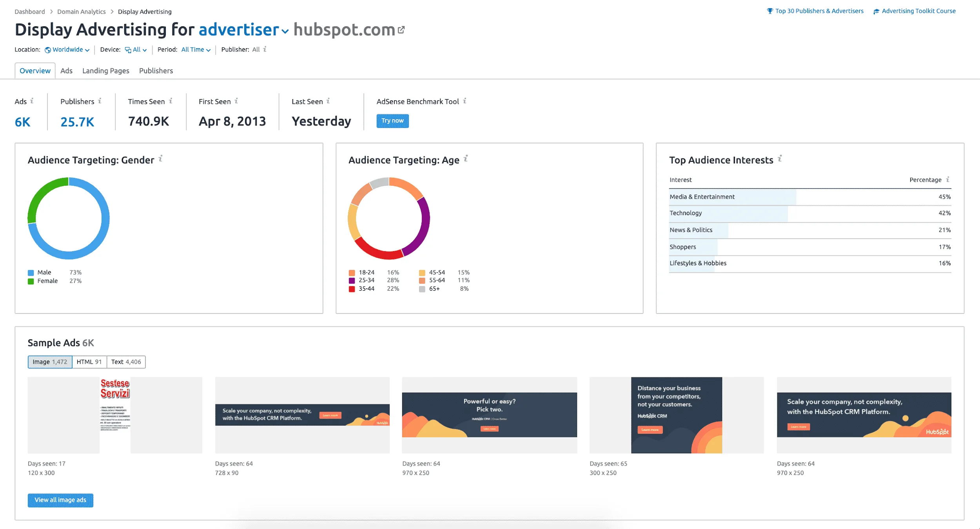
Task: Show info for Publisher filter
Action: point(265,49)
